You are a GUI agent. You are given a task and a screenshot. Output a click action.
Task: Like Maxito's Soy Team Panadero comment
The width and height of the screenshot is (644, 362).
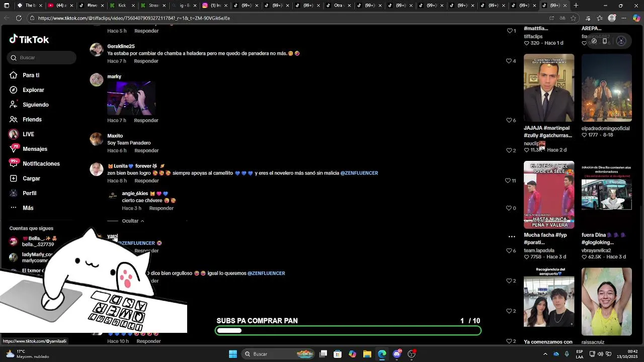508,150
